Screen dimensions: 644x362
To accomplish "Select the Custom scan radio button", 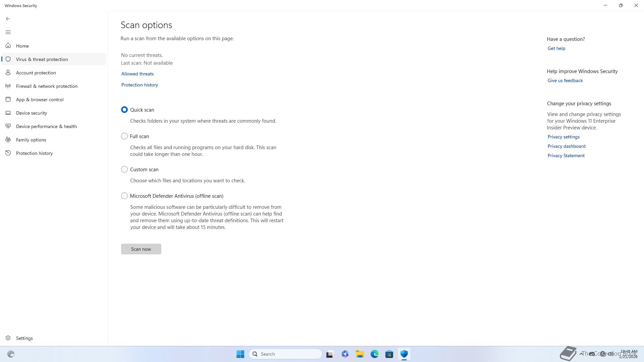I will (x=124, y=169).
